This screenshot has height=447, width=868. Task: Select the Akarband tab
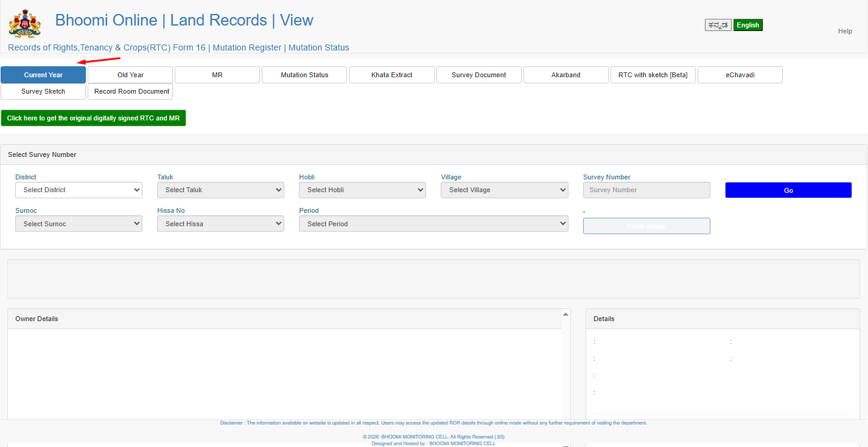(566, 75)
